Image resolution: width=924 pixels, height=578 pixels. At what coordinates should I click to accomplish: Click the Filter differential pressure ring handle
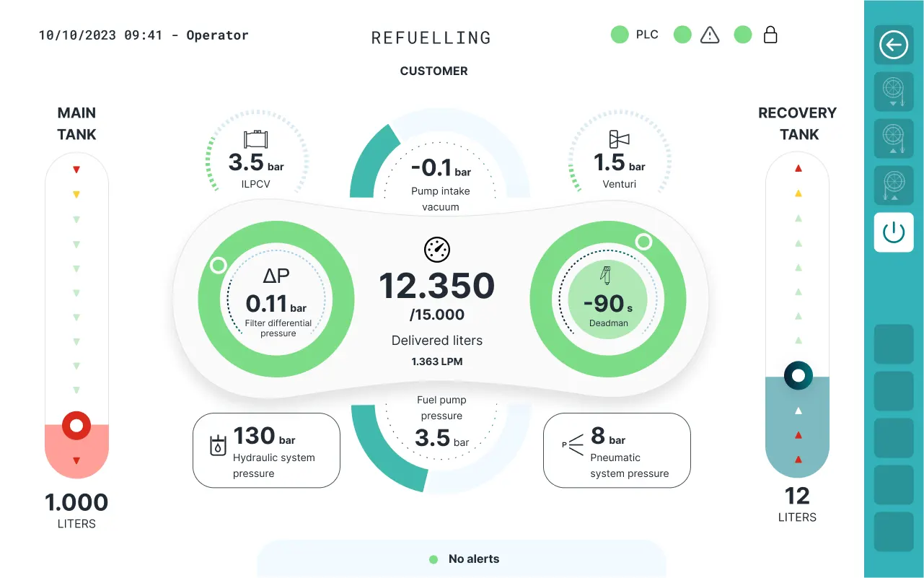pos(218,266)
